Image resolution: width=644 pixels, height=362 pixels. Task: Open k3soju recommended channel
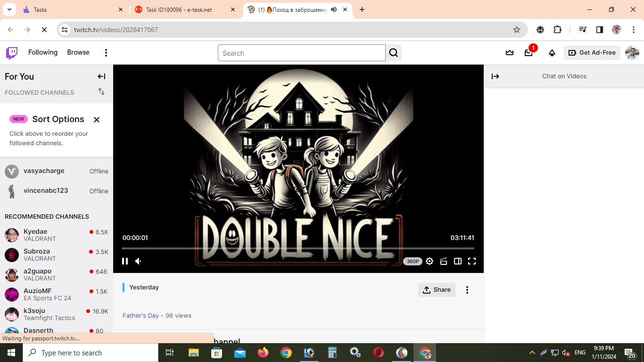[x=57, y=314]
